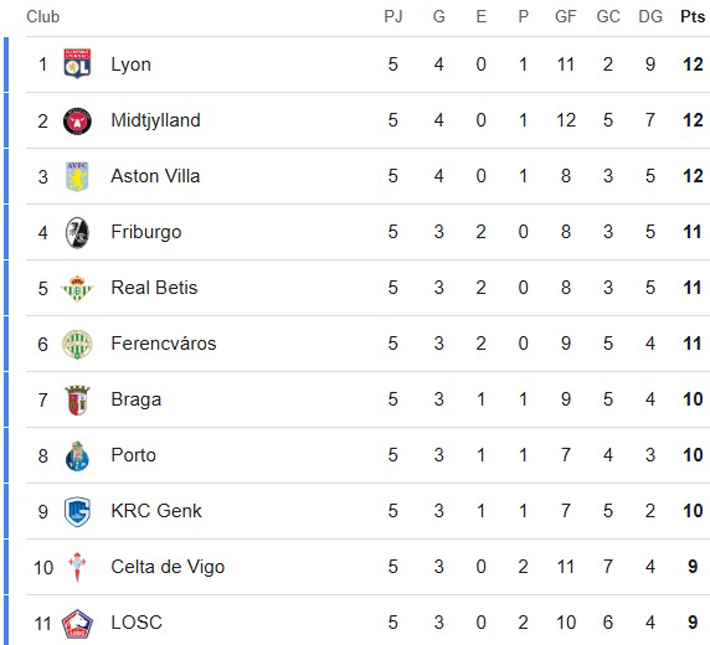Image resolution: width=710 pixels, height=645 pixels.
Task: Select the Real Betis team name
Action: (x=154, y=288)
